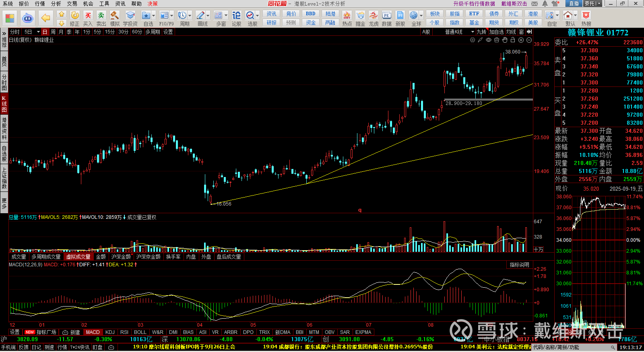The width and height of the screenshot is (644, 352).
Task: Click the 加自选 add to watchlist button
Action: click(x=496, y=32)
